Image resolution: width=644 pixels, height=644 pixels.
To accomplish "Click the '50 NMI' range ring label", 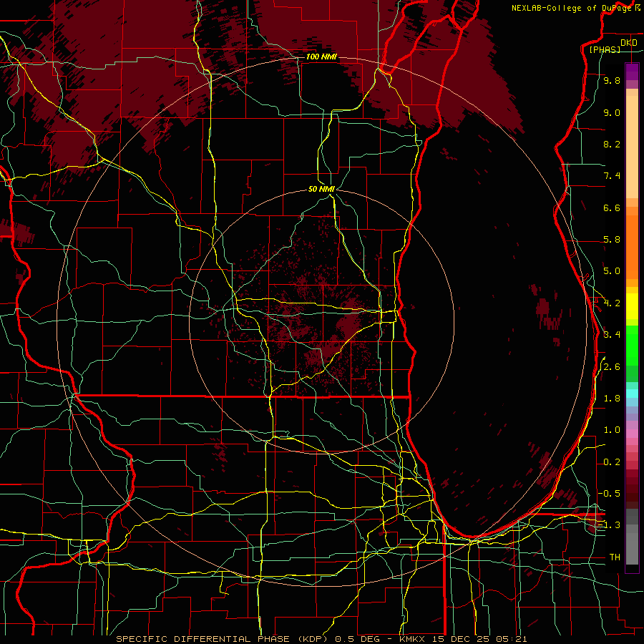I will tap(321, 189).
